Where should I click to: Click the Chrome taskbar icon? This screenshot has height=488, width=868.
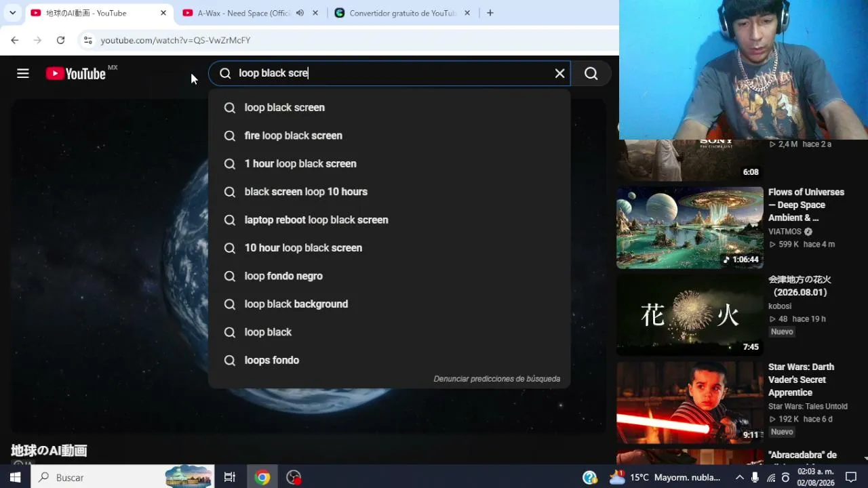coord(262,477)
